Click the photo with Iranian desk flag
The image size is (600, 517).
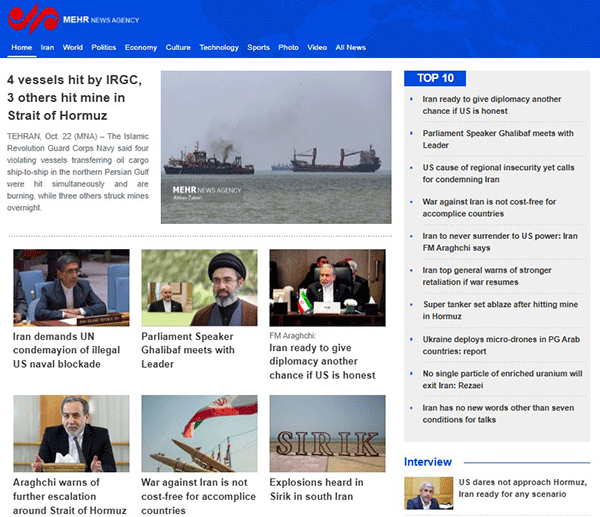(x=328, y=288)
